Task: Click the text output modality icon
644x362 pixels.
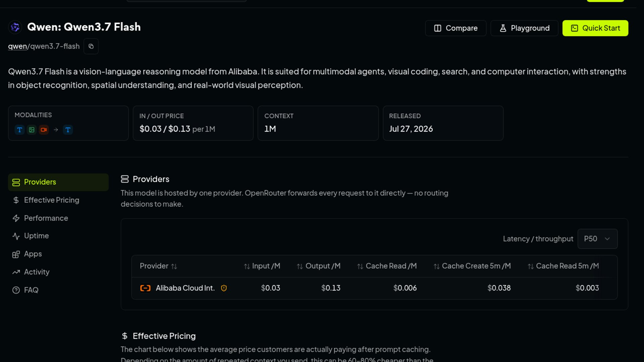Action: [x=68, y=130]
